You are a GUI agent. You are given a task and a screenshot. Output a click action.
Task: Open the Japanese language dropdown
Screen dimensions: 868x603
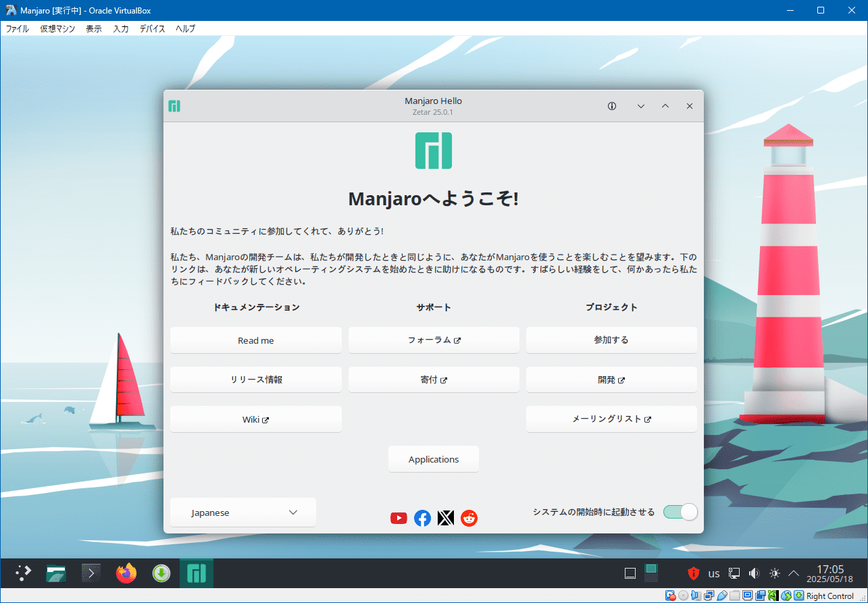243,513
